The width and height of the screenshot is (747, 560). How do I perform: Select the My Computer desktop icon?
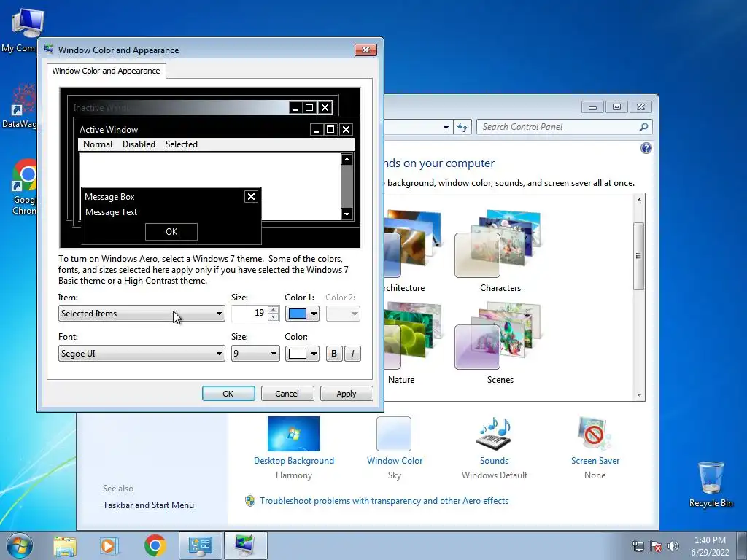tap(23, 29)
